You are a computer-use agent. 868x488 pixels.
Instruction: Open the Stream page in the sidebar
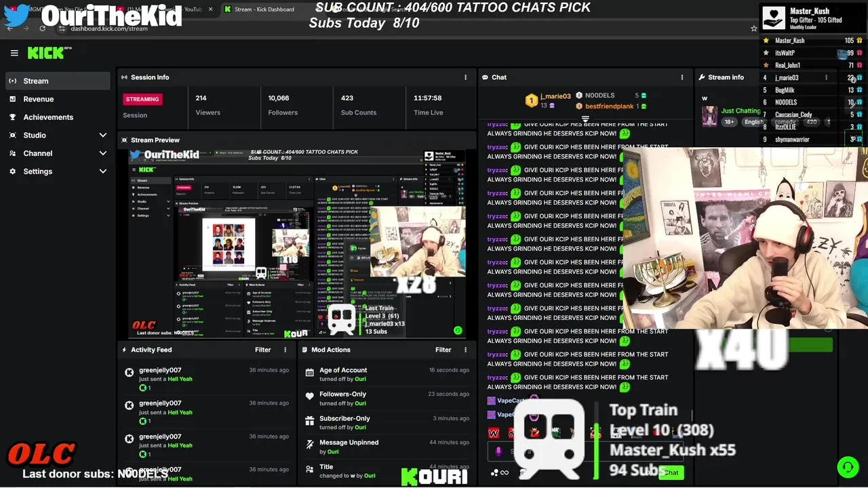pos(58,81)
